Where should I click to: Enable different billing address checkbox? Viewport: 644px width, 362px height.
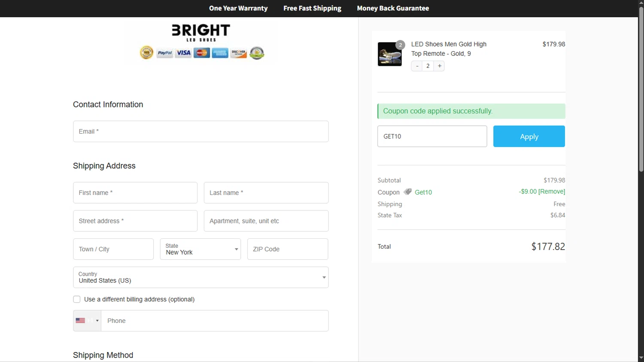77,299
